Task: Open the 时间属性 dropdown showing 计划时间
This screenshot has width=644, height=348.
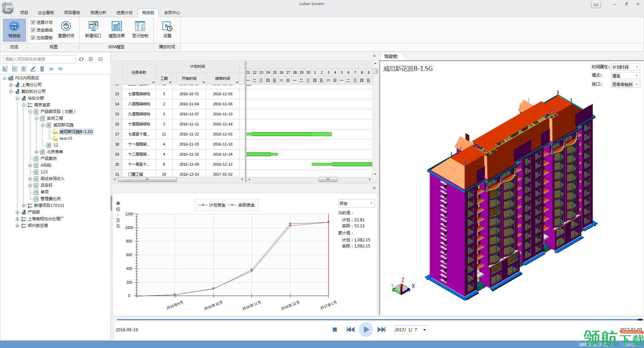Action: tap(626, 67)
